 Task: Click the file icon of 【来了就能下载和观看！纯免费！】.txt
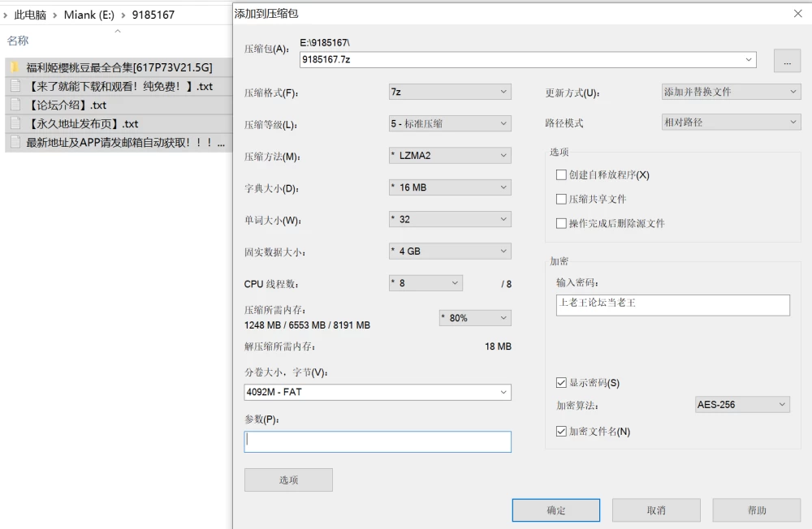(15, 86)
